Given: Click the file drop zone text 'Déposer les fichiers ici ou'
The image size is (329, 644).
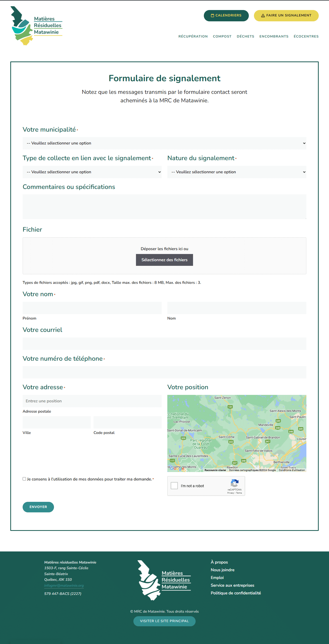Looking at the screenshot, I should coord(164,249).
